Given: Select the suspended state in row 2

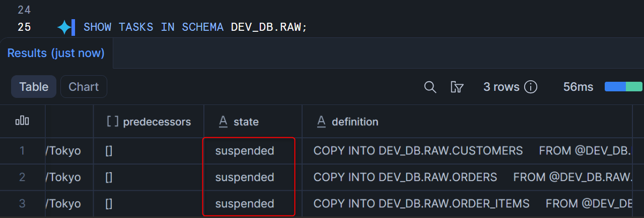Looking at the screenshot, I should pos(245,177).
